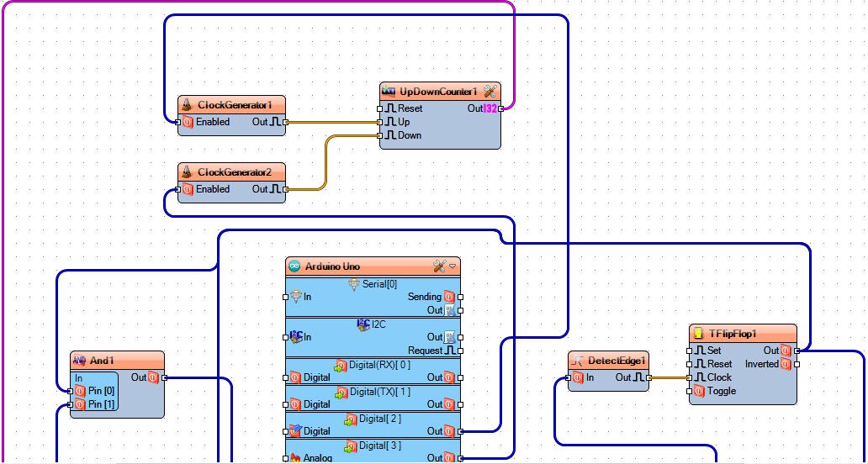Screen dimensions: 868x464
Task: Click And1 Out pin
Action: coord(164,377)
